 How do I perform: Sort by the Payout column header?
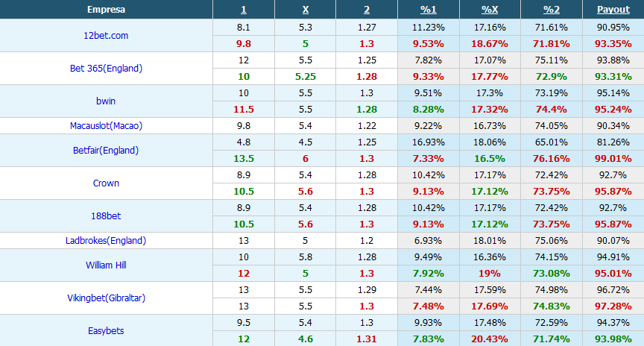613,10
